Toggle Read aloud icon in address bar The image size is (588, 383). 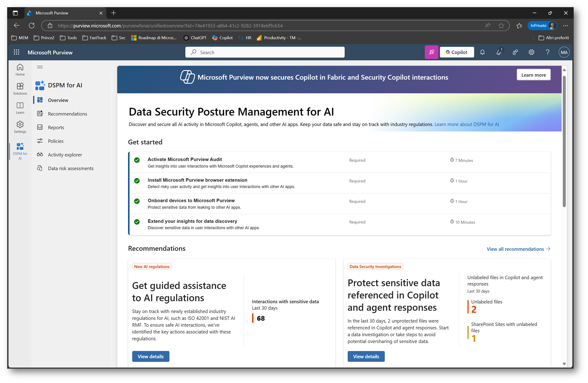[488, 26]
